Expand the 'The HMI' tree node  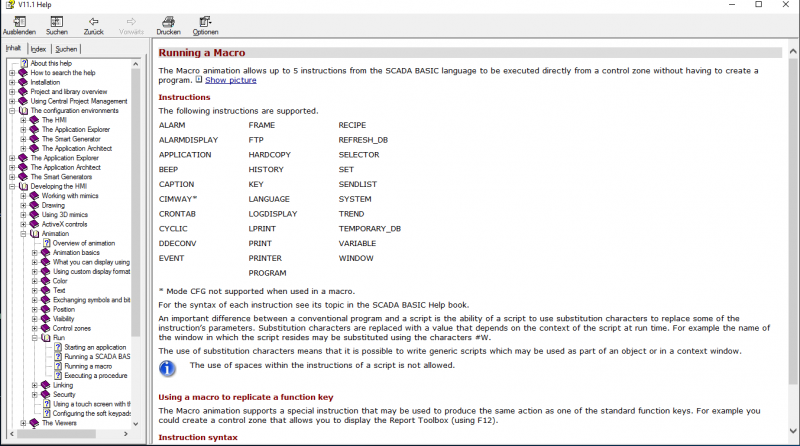[23, 120]
